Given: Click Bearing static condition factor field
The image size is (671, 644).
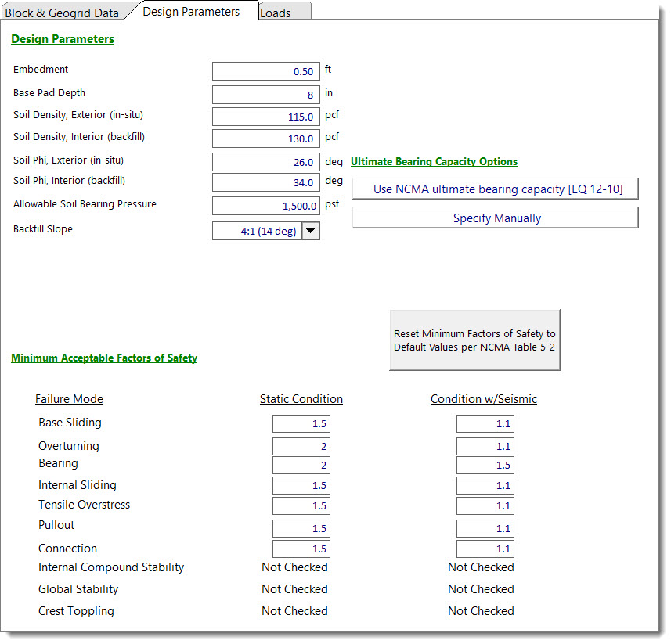Looking at the screenshot, I should [301, 466].
